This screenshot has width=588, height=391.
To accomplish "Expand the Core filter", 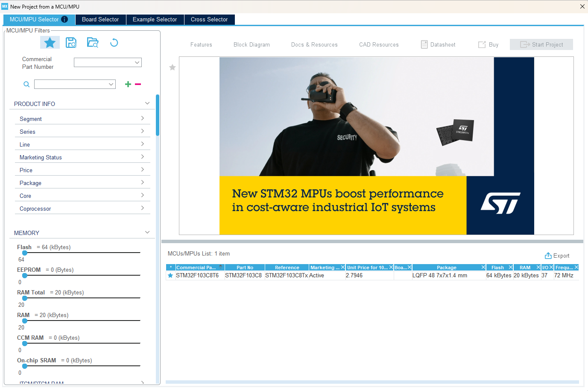I will coord(143,195).
